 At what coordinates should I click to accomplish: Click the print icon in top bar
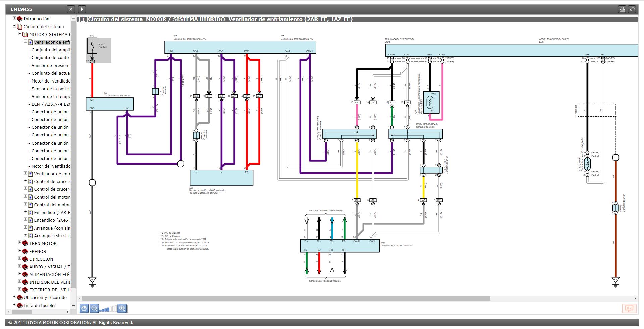pos(622,9)
